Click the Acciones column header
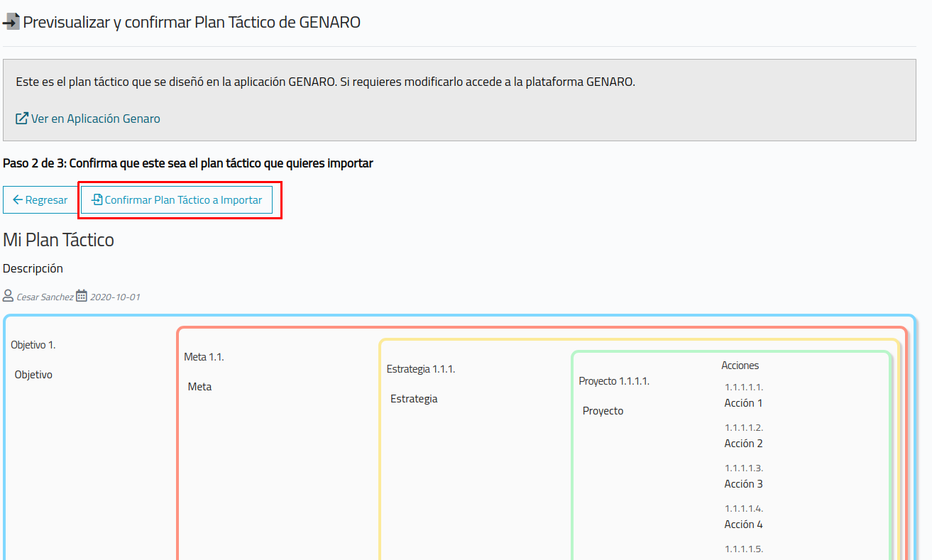932x560 pixels. pyautogui.click(x=740, y=366)
